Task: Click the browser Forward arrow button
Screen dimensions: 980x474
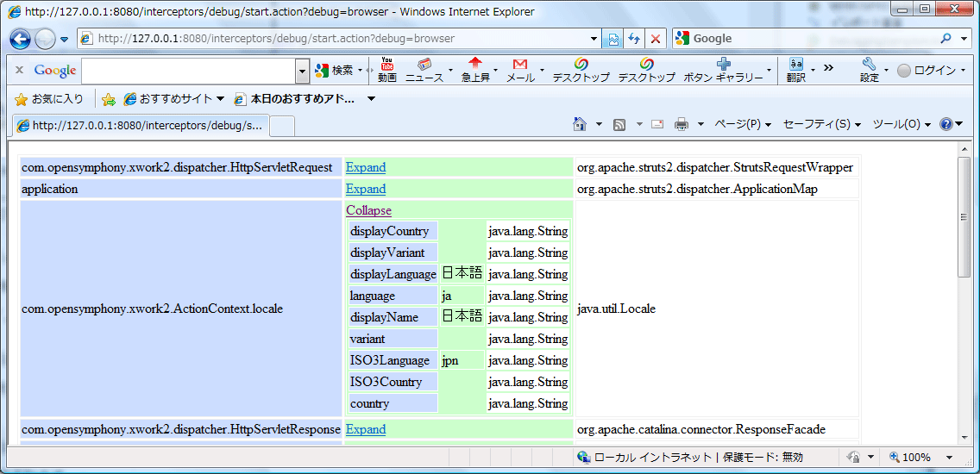Action: (x=45, y=40)
